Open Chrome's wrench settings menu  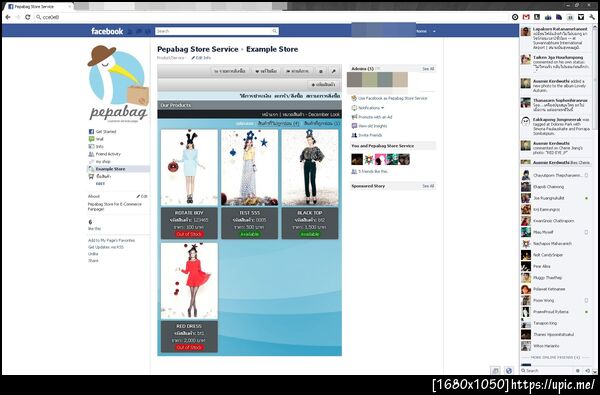coord(592,17)
